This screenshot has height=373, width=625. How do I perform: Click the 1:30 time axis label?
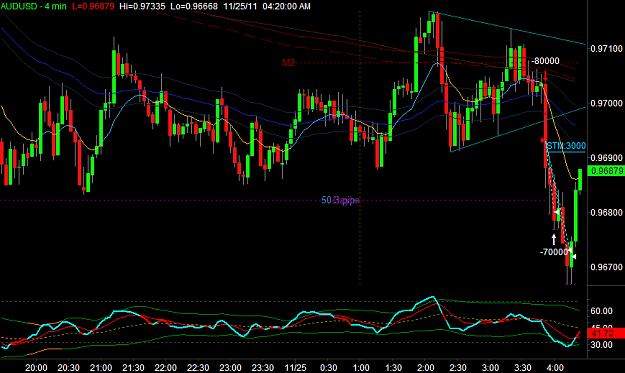(x=393, y=367)
